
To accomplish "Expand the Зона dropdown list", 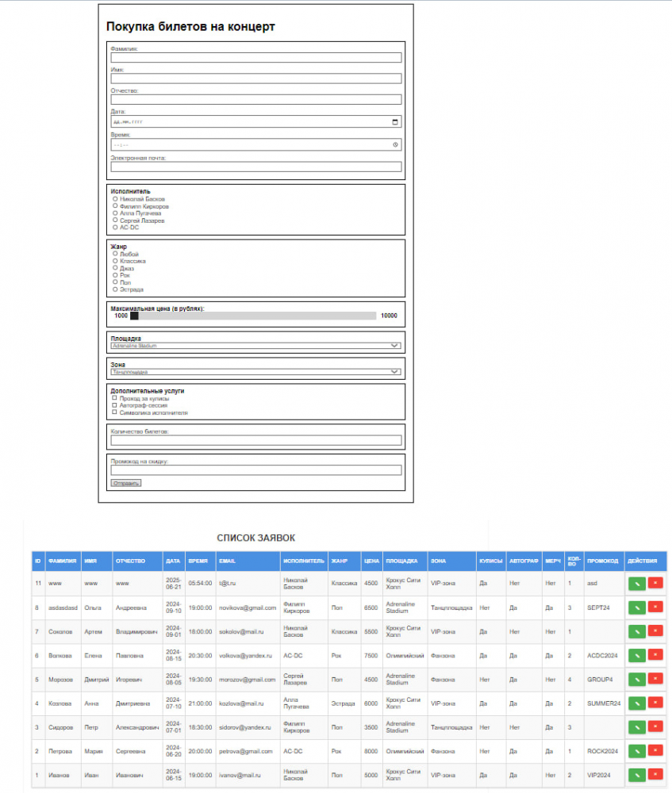I will (x=256, y=372).
